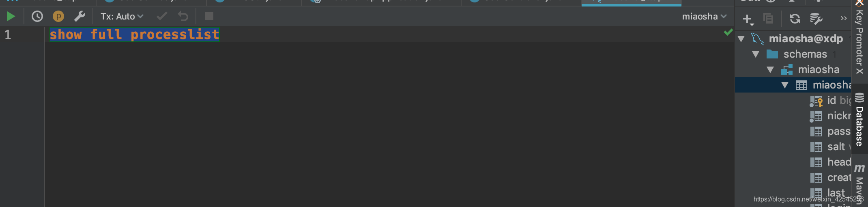Click the Rollback arrow icon
This screenshot has height=207, width=868.
pyautogui.click(x=183, y=17)
